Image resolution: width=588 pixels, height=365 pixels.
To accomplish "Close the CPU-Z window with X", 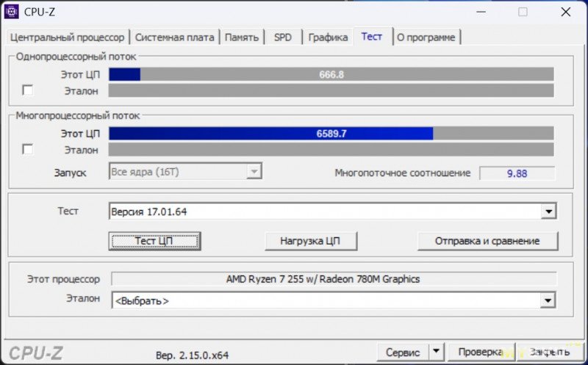I will click(x=565, y=12).
